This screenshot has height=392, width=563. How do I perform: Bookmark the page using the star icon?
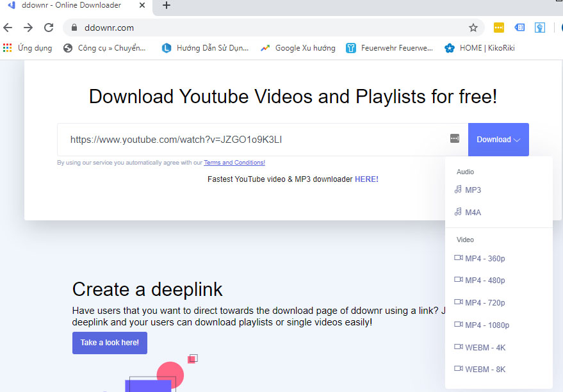point(473,28)
